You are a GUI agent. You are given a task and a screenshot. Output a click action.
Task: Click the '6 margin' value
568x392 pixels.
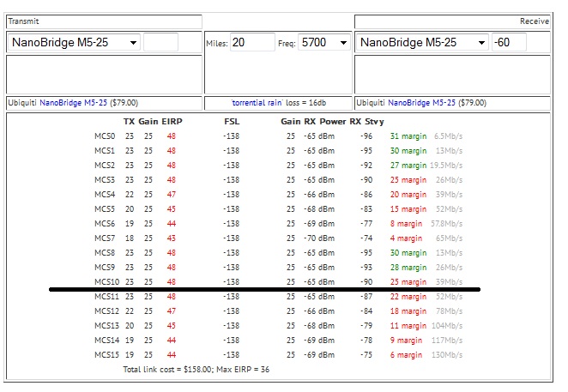406,355
